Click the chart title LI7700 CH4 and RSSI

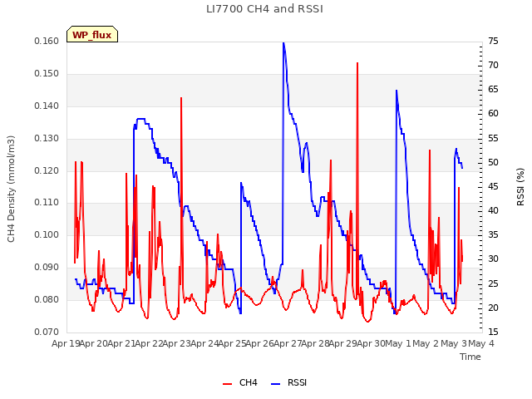(x=264, y=9)
